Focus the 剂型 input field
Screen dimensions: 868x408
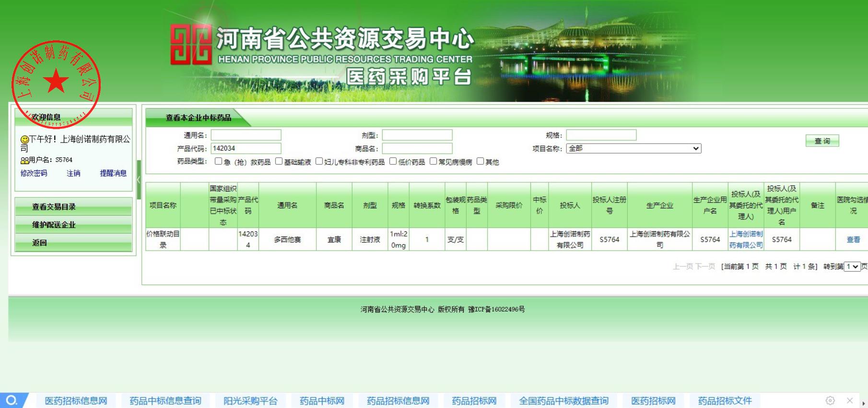[x=417, y=135]
